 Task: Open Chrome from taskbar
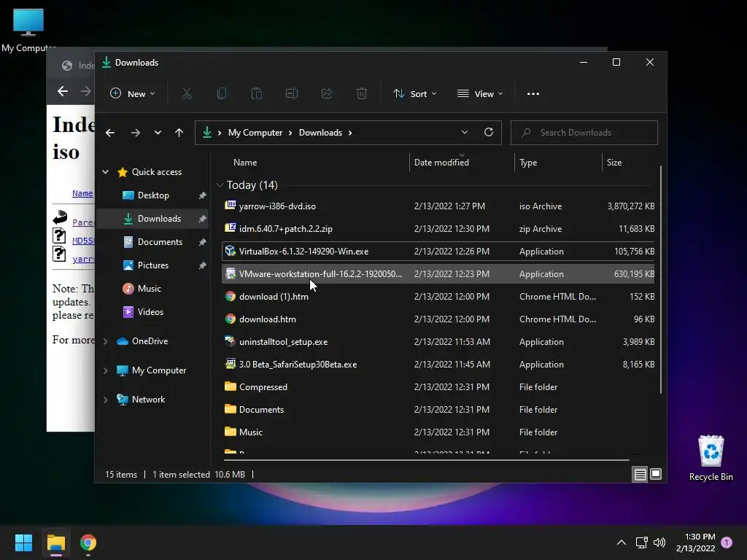pos(88,542)
